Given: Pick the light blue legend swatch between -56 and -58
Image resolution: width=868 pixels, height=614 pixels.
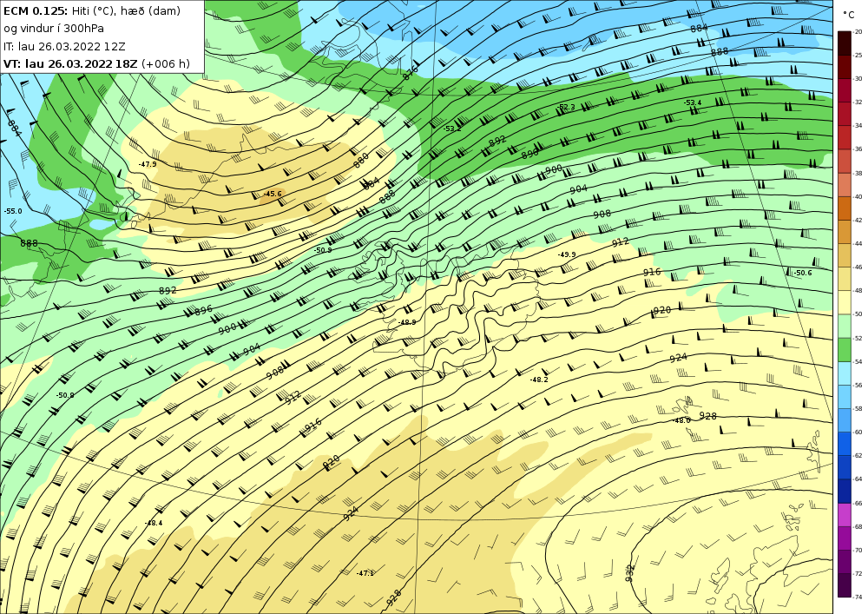Looking at the screenshot, I should click(x=845, y=397).
